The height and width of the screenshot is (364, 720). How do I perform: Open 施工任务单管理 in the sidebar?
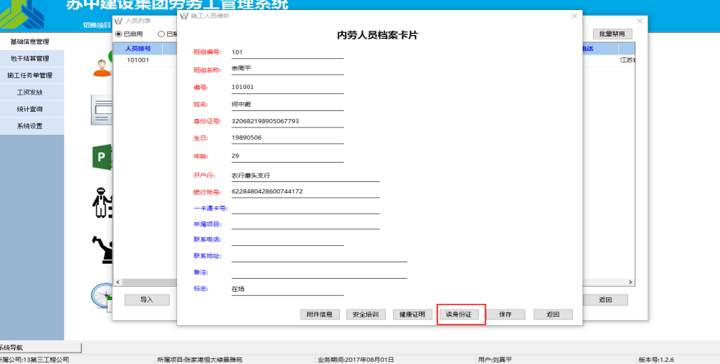pyautogui.click(x=32, y=75)
